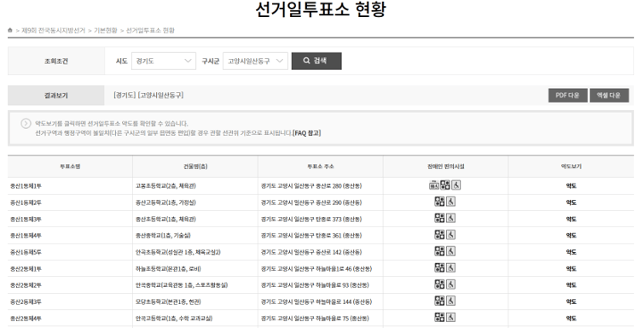
Task: Open 약도 map for 중산1동제4투
Action: pos(571,236)
